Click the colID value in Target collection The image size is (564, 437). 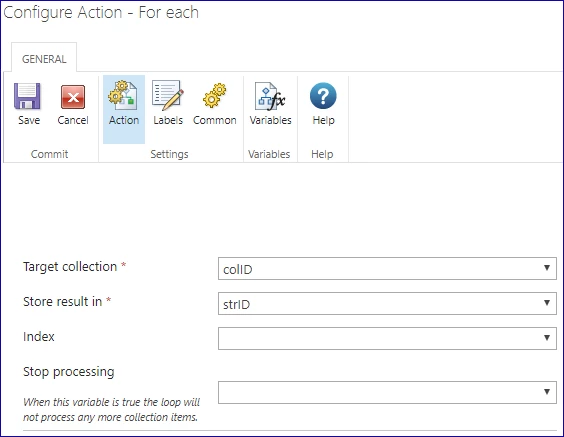[x=238, y=269]
